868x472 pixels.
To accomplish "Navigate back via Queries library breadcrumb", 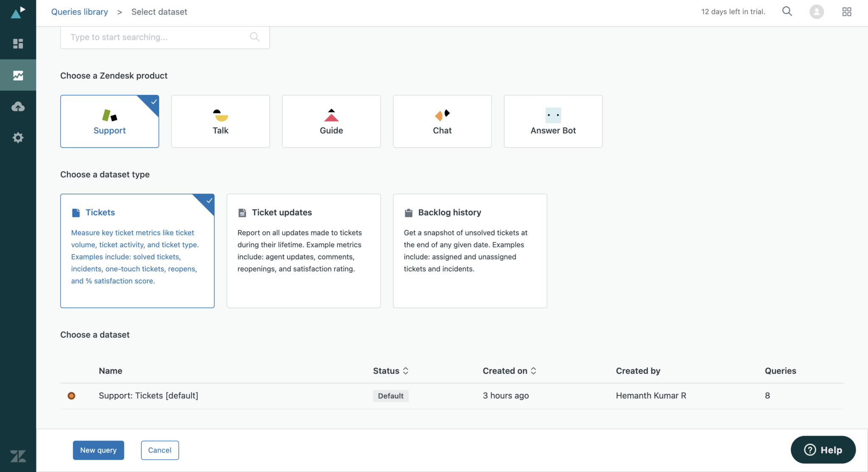I will click(x=79, y=11).
